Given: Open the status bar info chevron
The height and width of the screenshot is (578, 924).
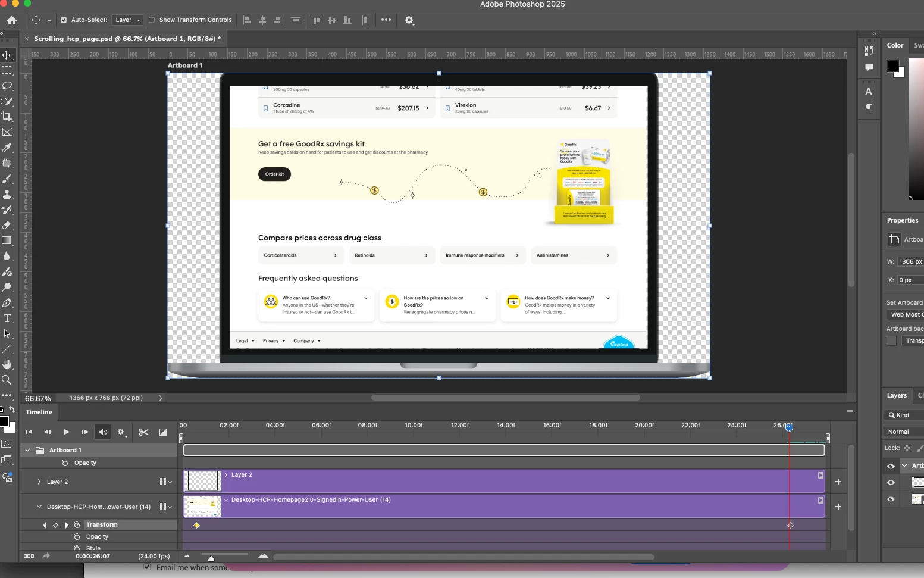Looking at the screenshot, I should pyautogui.click(x=161, y=398).
